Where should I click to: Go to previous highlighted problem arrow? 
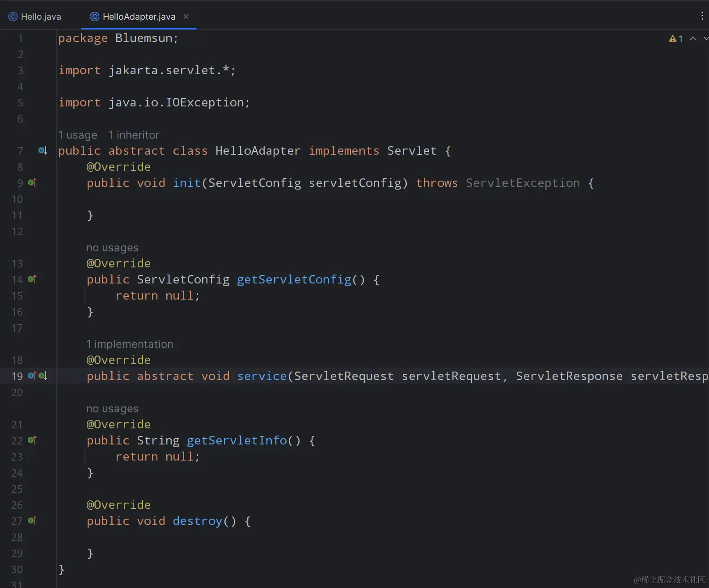pos(693,39)
